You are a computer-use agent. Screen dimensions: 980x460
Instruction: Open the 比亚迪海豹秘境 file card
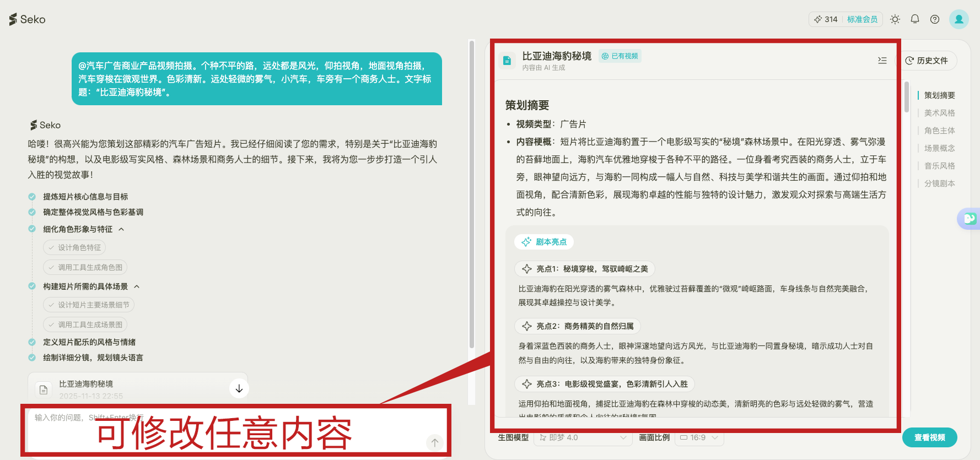tap(138, 388)
